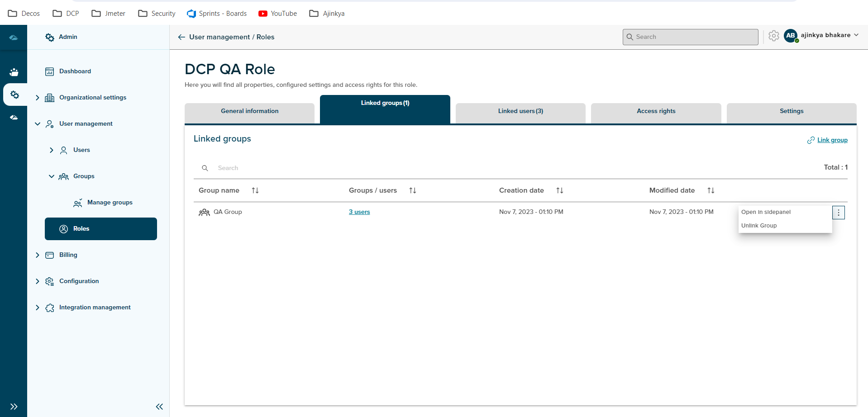Click the back arrow beside User management / Roles
This screenshot has height=417, width=868.
(181, 37)
